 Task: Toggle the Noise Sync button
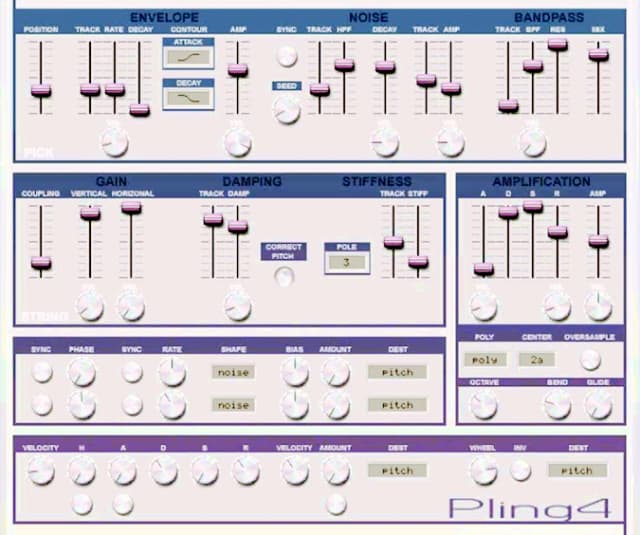pos(287,56)
